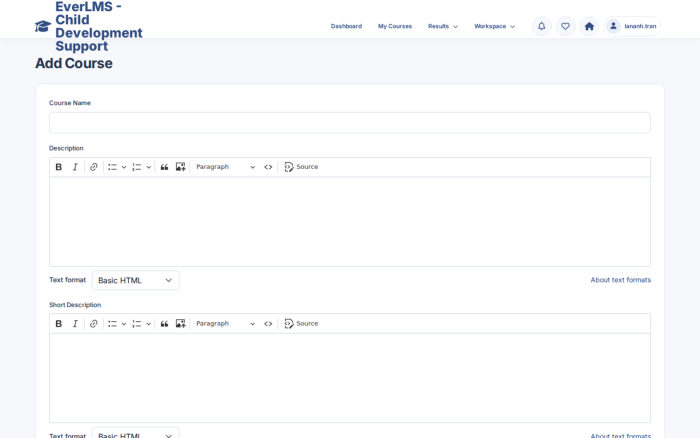Click the EverLMS site title link
The width and height of the screenshot is (700, 438).
coord(99,26)
